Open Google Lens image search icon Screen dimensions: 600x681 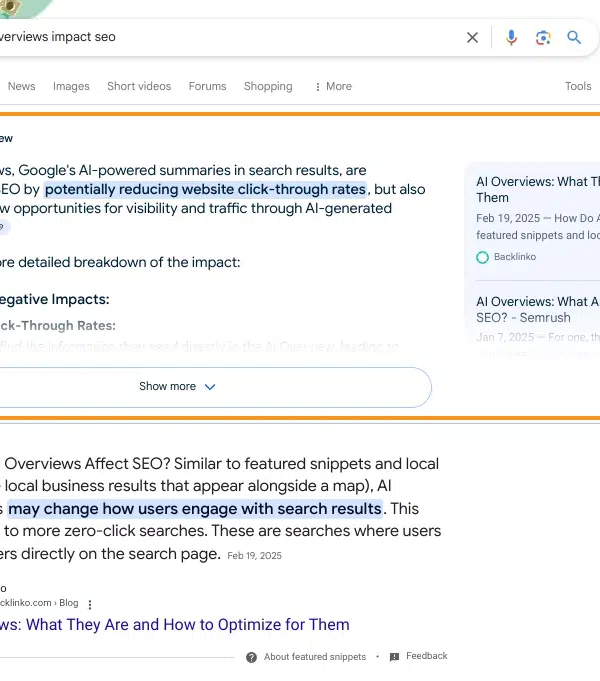click(x=543, y=38)
